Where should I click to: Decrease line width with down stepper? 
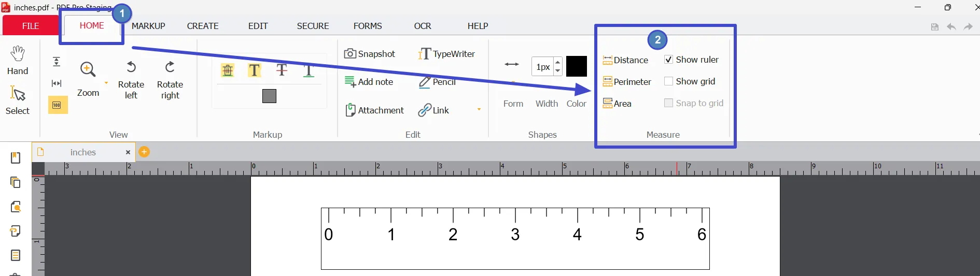coord(558,71)
